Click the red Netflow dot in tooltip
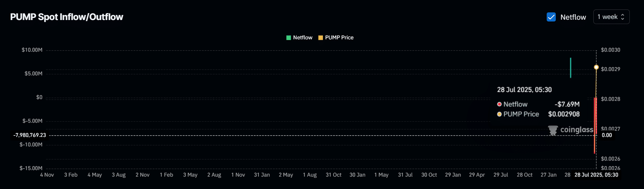The image size is (644, 189). [499, 105]
